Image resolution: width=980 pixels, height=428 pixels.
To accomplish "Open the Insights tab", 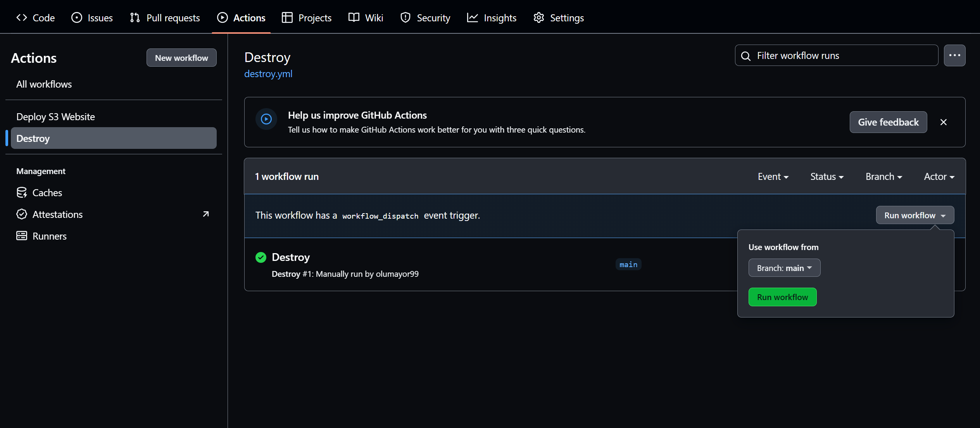I will pos(492,18).
